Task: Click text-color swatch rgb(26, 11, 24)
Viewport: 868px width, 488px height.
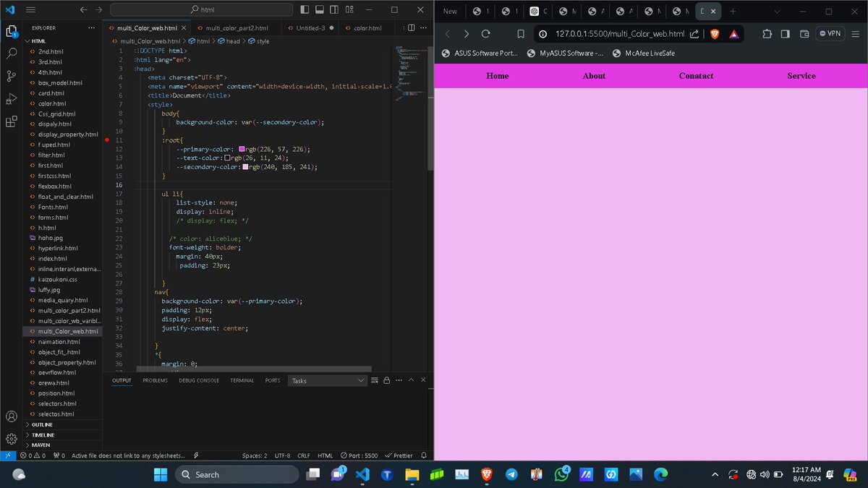Action: click(227, 158)
